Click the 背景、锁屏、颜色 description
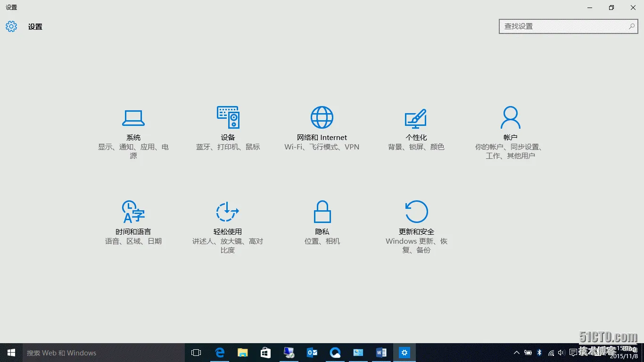The image size is (644, 362). coord(416,147)
